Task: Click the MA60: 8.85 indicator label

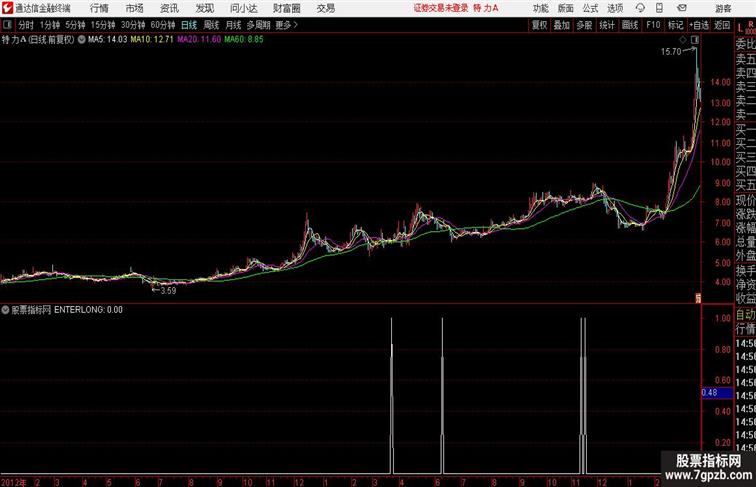Action: click(244, 40)
